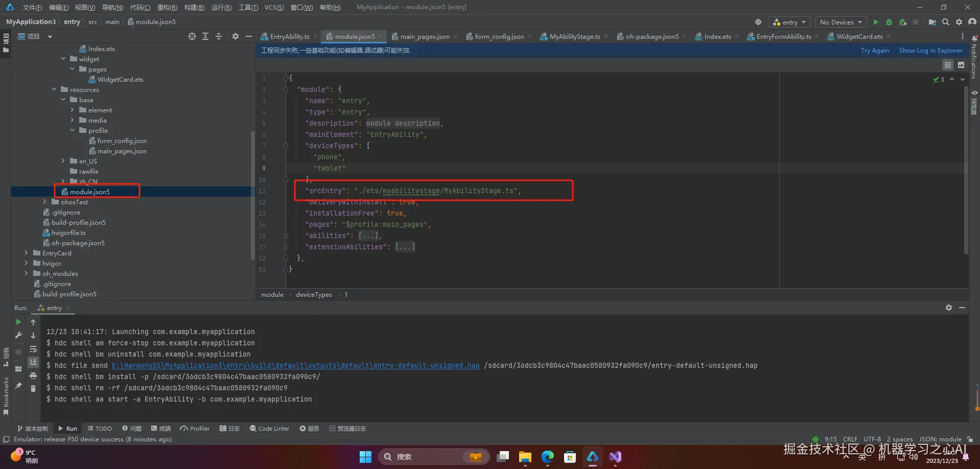Click the Try Again link
Image resolution: width=980 pixels, height=469 pixels.
(875, 50)
